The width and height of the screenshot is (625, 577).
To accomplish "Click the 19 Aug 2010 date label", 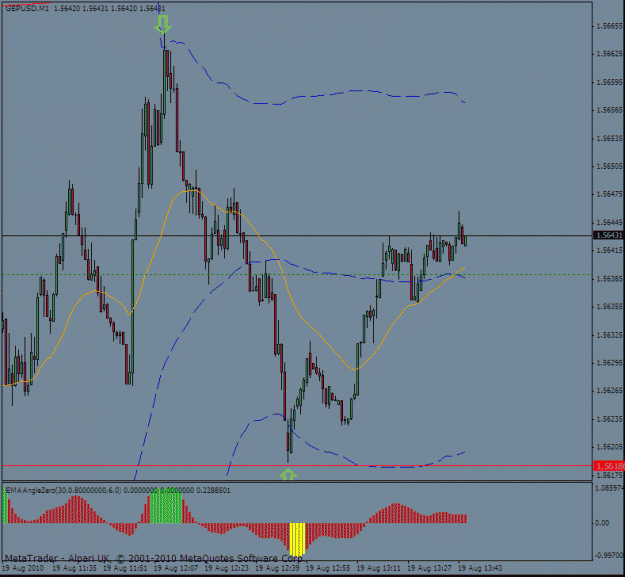I will pos(22,568).
